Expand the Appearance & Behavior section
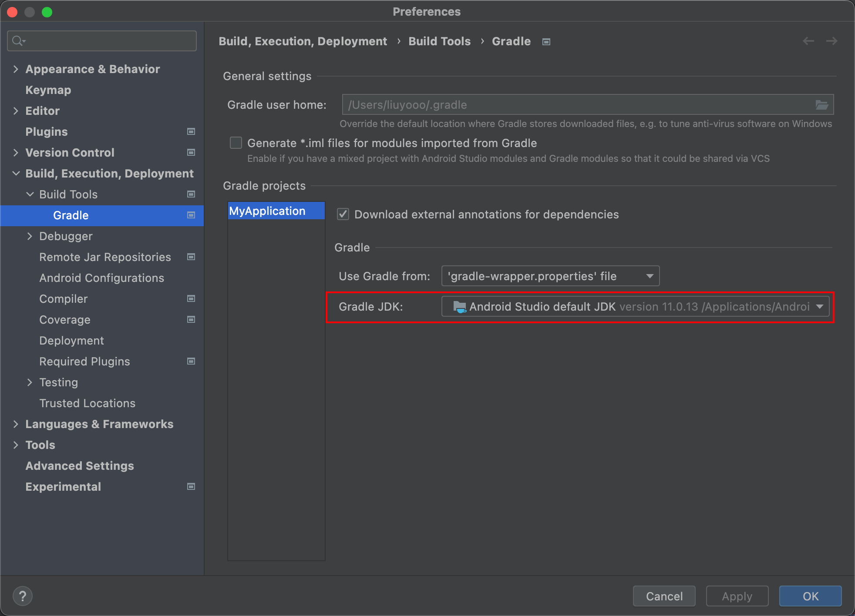Viewport: 855px width, 616px height. (16, 69)
